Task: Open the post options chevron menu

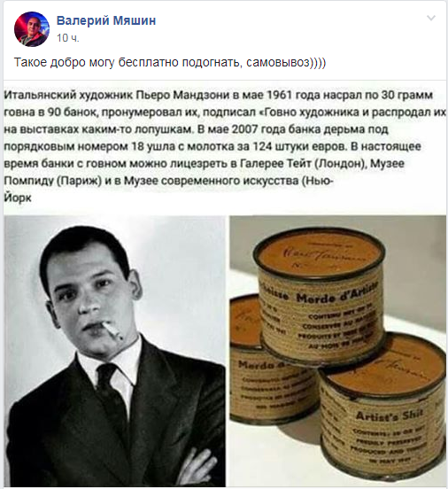Action: 431,18
